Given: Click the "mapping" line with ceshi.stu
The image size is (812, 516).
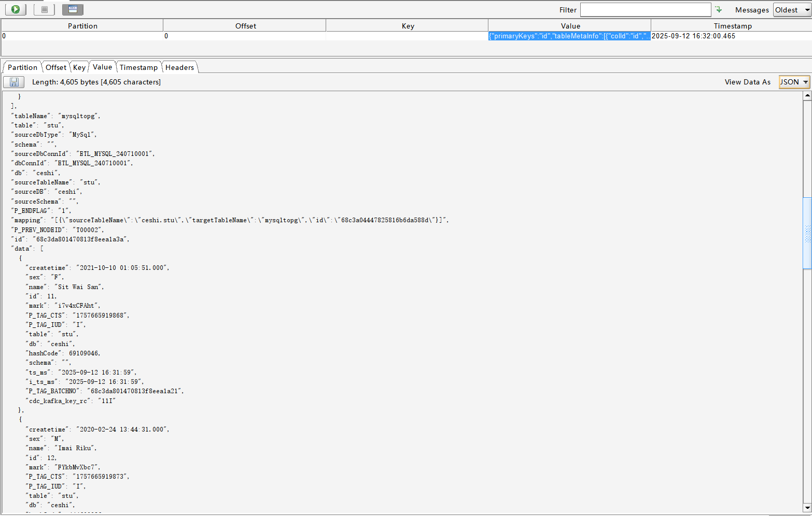Looking at the screenshot, I should pos(230,220).
